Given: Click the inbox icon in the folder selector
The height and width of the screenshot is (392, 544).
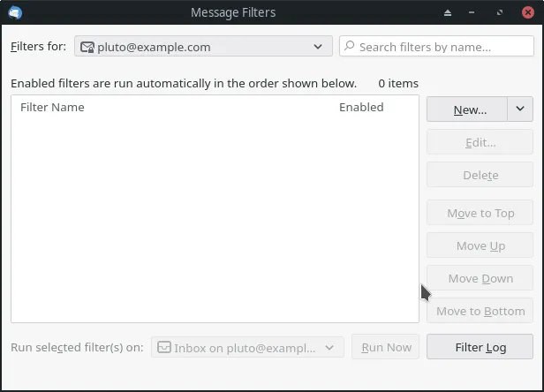Looking at the screenshot, I should pos(163,347).
